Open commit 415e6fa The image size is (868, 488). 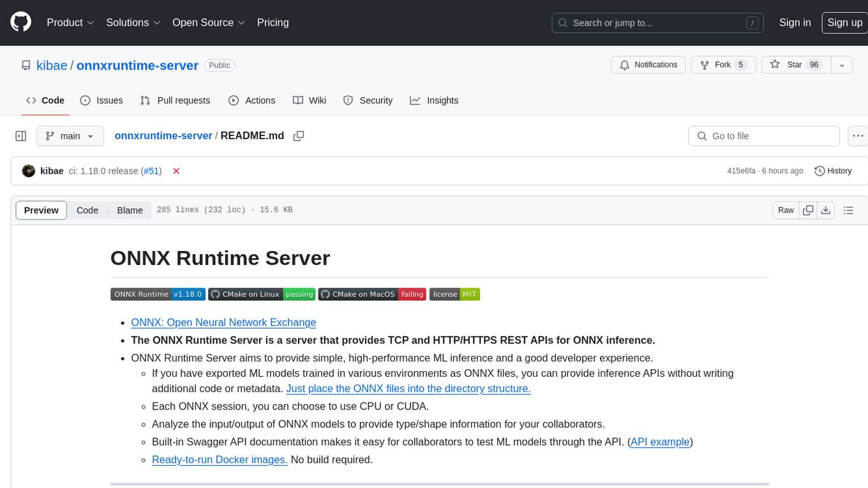pyautogui.click(x=741, y=171)
